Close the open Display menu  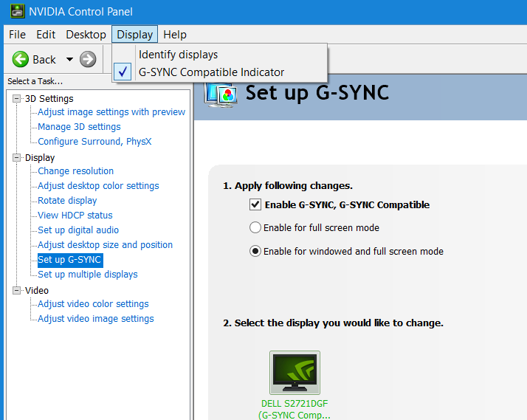135,34
